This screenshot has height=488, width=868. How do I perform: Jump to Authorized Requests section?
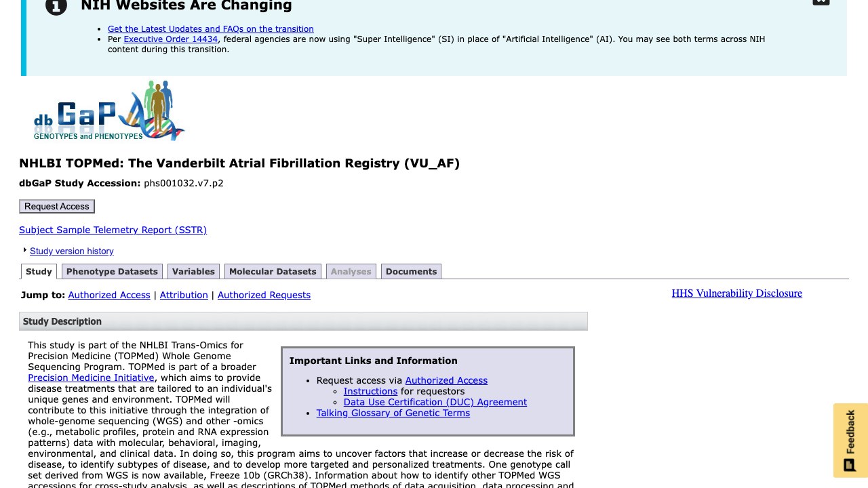(264, 295)
